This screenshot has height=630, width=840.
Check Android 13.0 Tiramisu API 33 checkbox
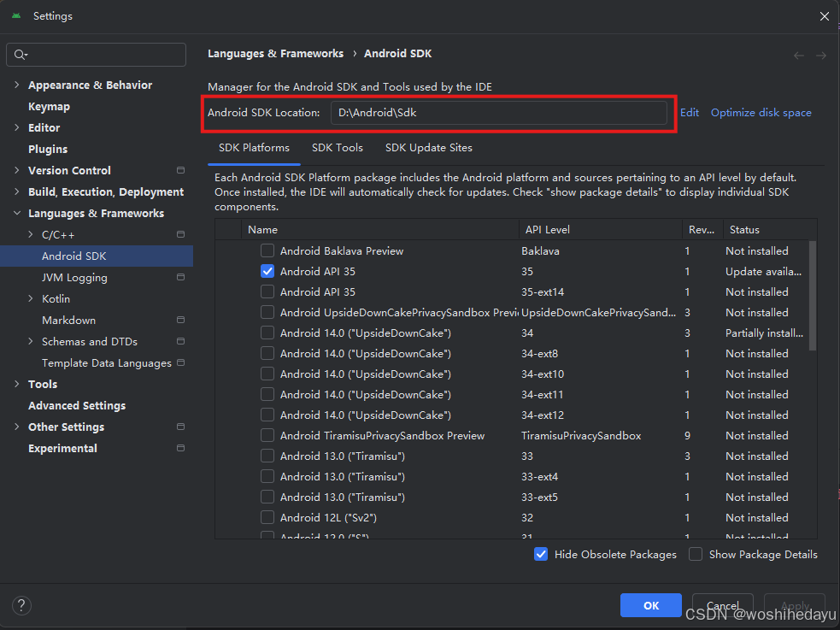coord(267,456)
